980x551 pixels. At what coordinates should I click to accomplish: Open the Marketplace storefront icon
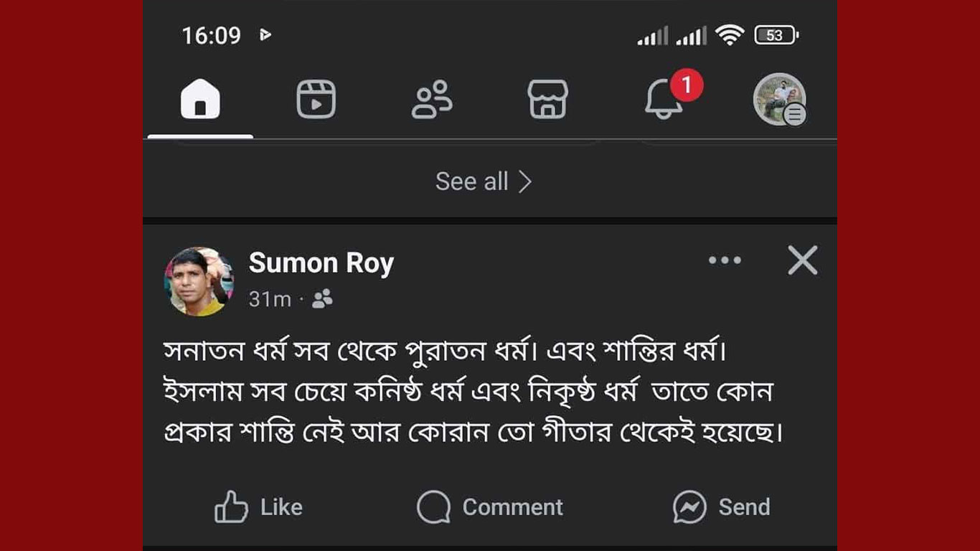[x=548, y=99]
